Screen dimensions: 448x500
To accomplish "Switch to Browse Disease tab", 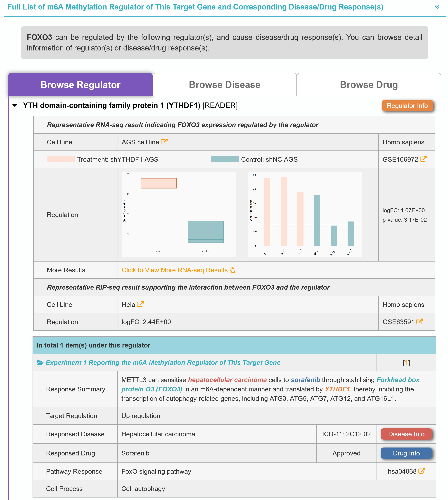I will tap(224, 85).
